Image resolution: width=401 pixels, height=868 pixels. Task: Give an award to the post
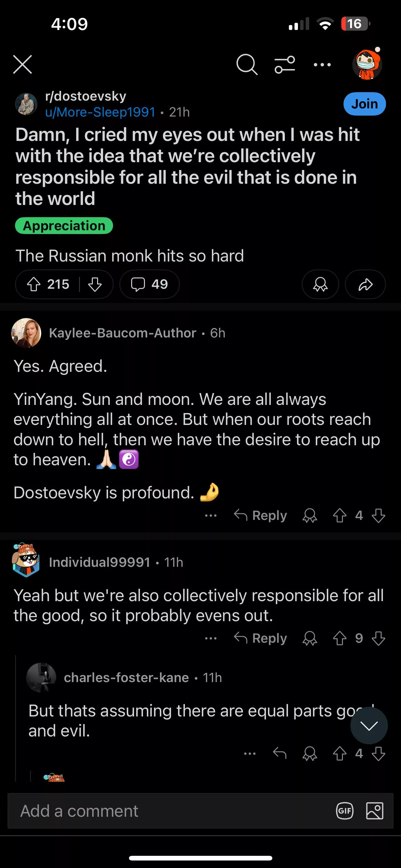point(320,284)
